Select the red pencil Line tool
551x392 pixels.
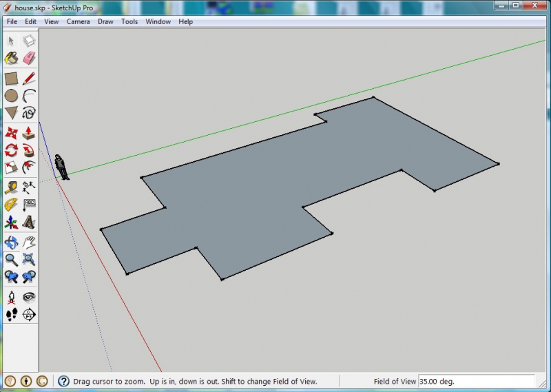[29, 79]
